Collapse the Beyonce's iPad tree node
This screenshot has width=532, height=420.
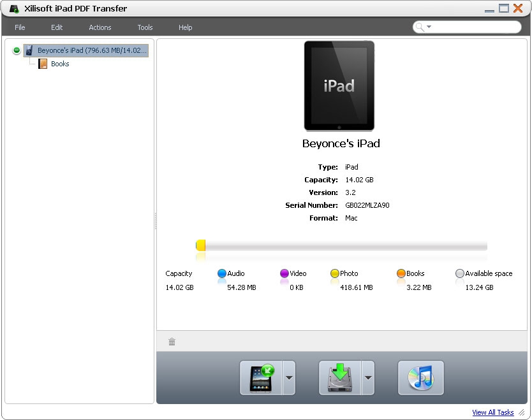17,50
